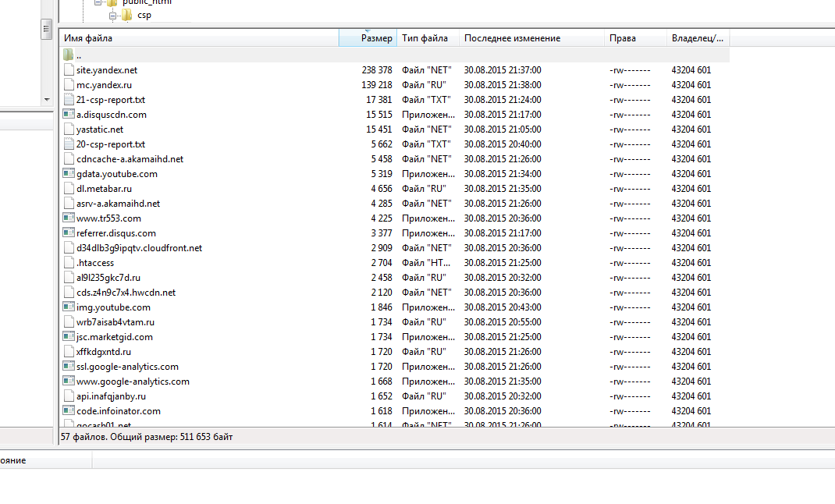835x504 pixels.
Task: Select the yastatic.net file icon
Action: click(x=68, y=130)
